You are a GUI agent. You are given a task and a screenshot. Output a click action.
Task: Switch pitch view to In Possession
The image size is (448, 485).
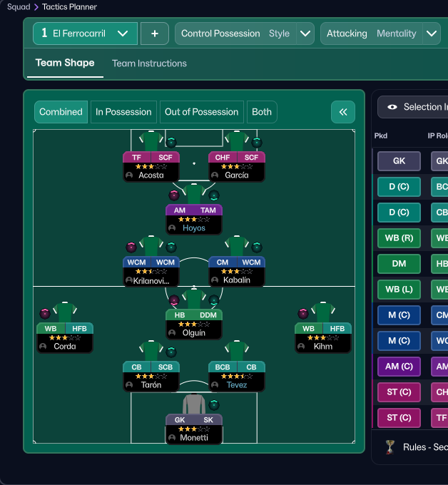(x=123, y=112)
